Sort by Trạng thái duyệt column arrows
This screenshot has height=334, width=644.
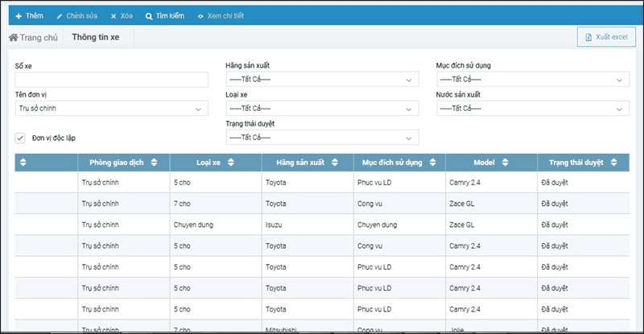coord(613,163)
